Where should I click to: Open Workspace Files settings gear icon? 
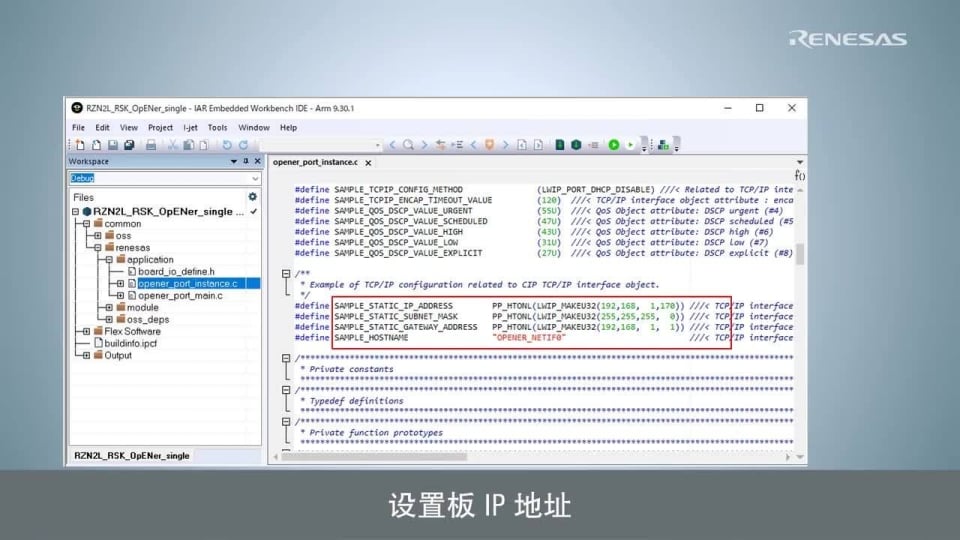252,197
